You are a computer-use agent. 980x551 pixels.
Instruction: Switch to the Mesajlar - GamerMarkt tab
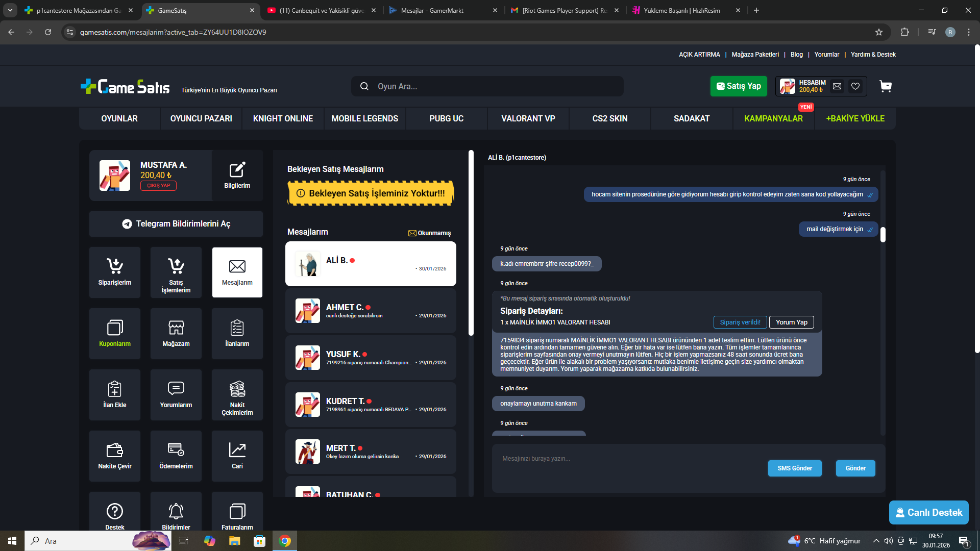[x=443, y=10]
